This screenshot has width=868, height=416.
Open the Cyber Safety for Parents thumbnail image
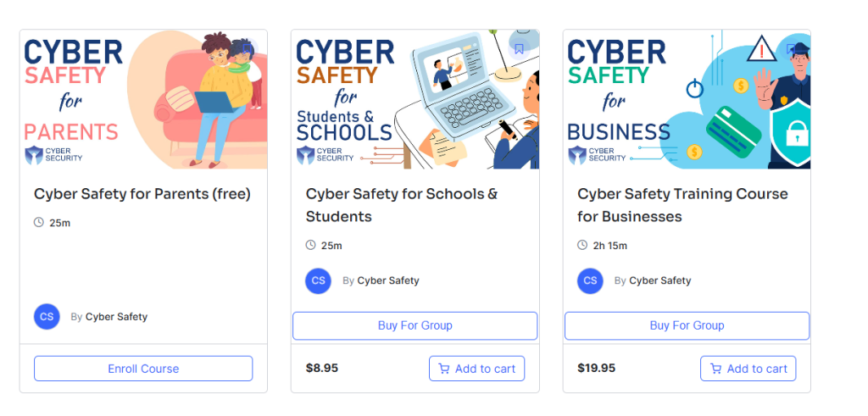pos(143,100)
